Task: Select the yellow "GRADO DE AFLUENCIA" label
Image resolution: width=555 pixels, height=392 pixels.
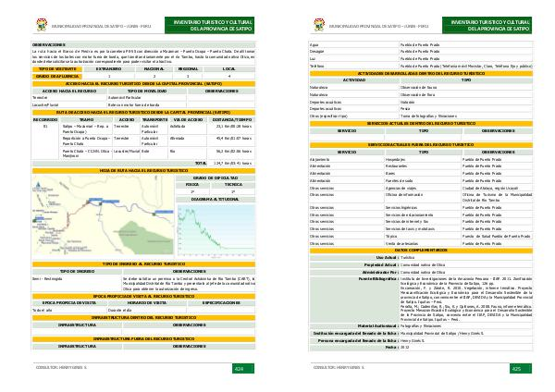Action: (57, 76)
